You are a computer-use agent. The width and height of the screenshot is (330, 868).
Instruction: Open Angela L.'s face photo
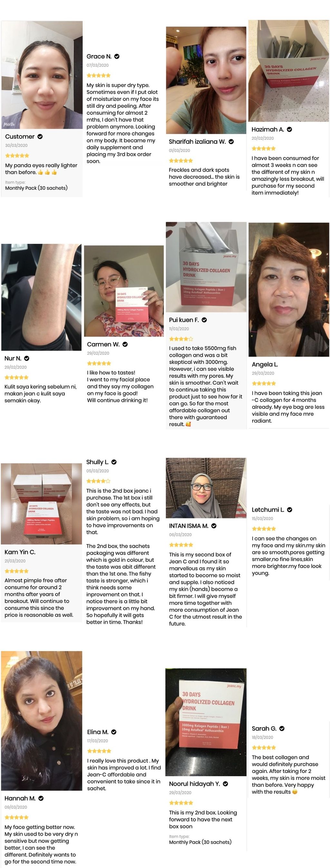(289, 290)
